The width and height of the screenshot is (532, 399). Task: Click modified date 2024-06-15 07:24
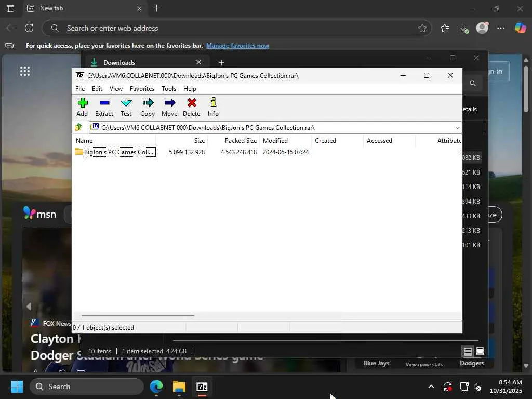tap(286, 152)
